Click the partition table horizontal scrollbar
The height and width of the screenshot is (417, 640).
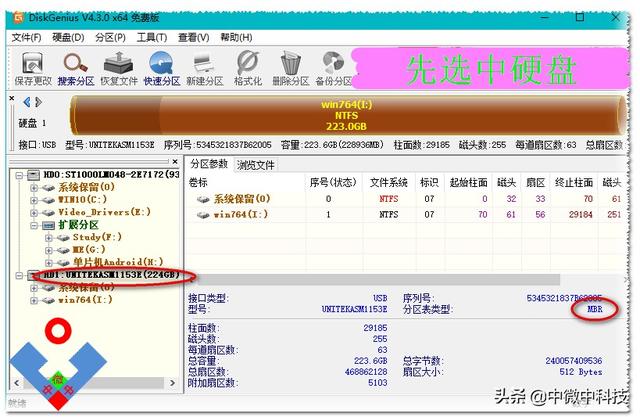click(379, 279)
